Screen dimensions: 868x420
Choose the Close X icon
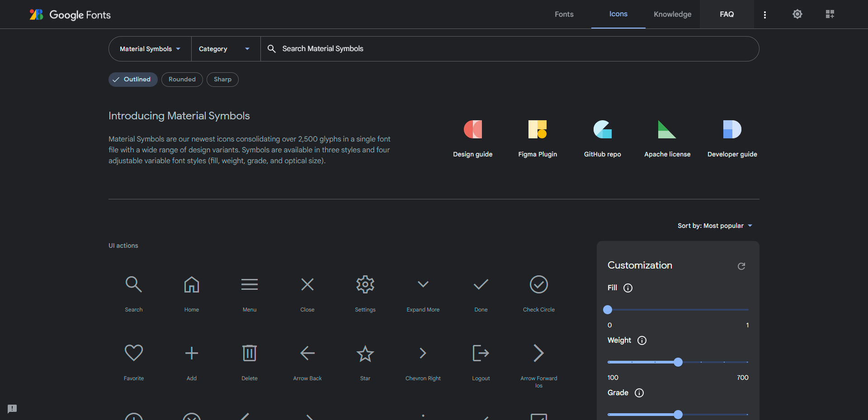(307, 284)
